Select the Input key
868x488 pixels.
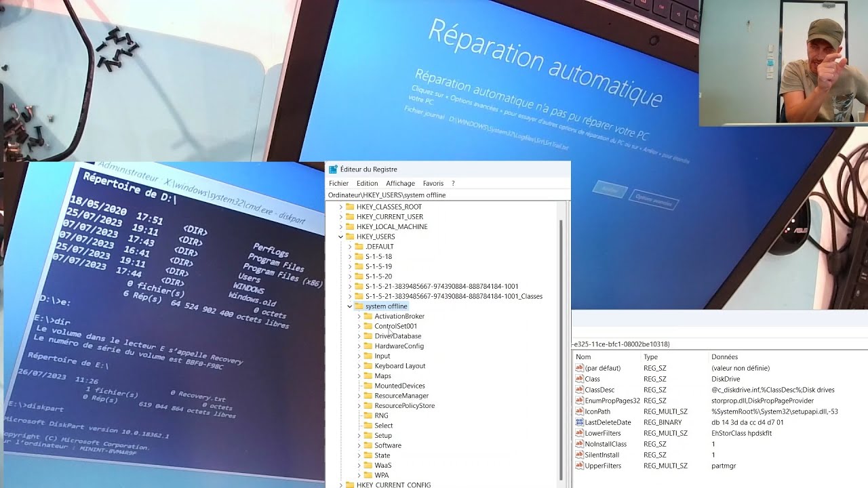coord(382,356)
